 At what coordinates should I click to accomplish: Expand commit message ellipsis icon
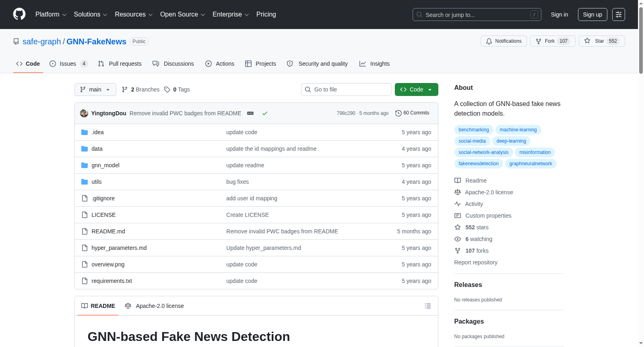pyautogui.click(x=250, y=113)
